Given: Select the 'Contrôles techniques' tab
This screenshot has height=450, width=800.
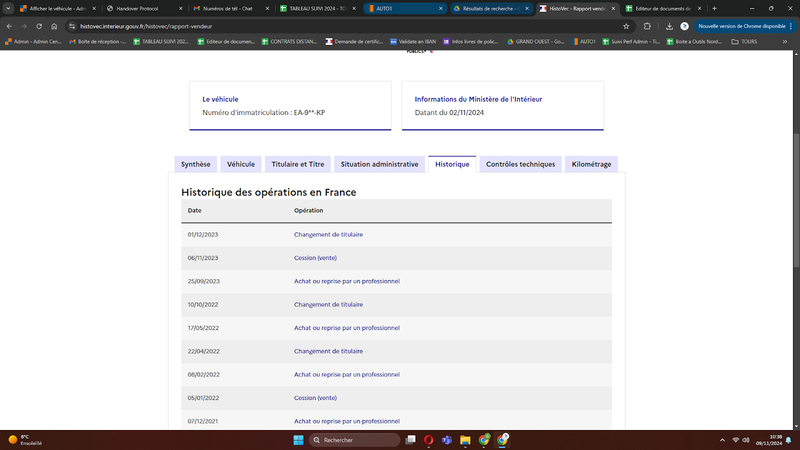Looking at the screenshot, I should point(520,164).
